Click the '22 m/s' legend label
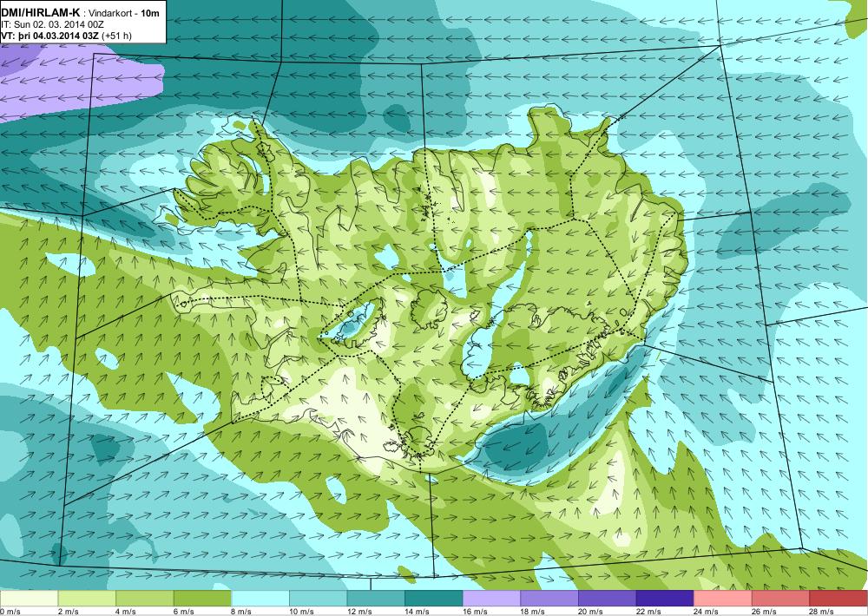Viewport: 868px width, 616px height. pyautogui.click(x=648, y=611)
